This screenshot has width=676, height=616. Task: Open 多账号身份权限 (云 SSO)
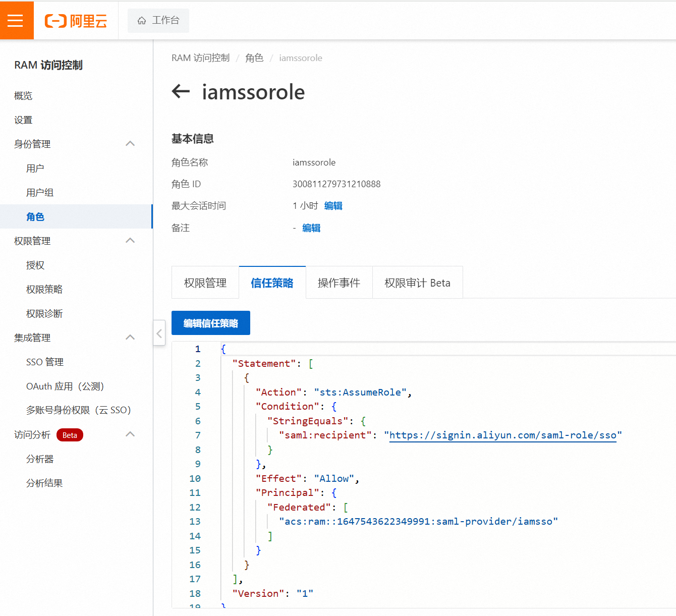coord(79,410)
